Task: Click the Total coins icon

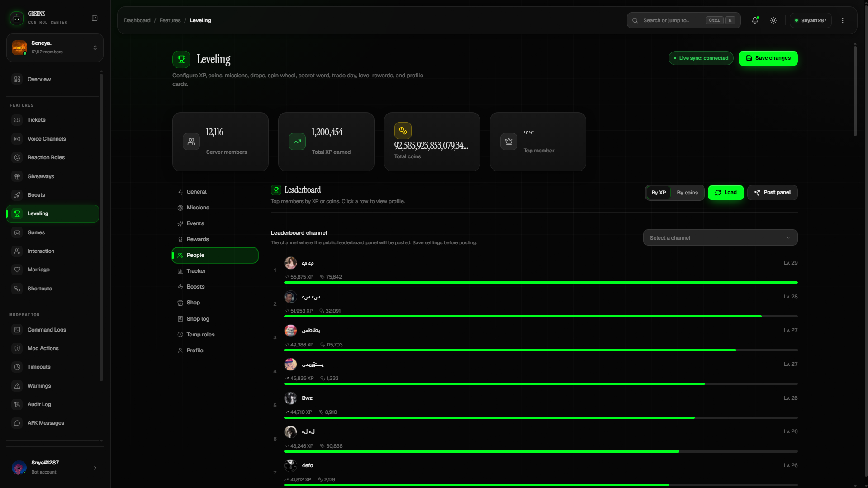Action: pyautogui.click(x=403, y=131)
